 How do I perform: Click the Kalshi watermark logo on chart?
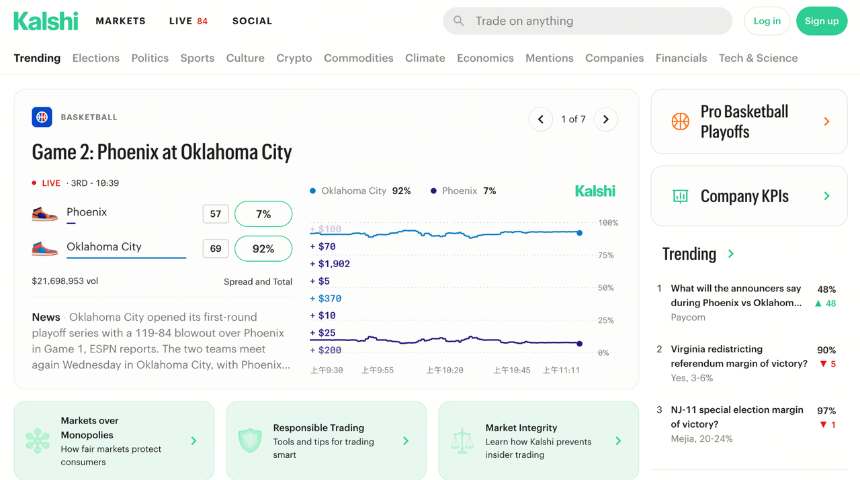pyautogui.click(x=595, y=191)
